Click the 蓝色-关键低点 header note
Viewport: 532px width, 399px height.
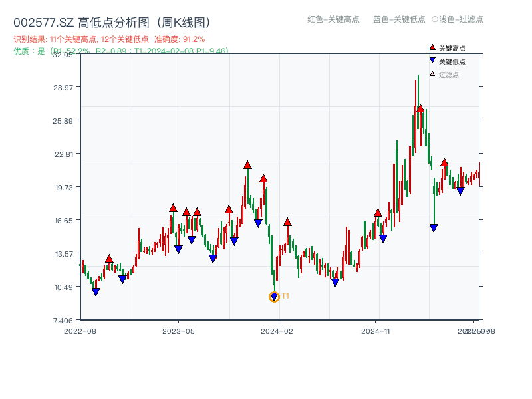point(399,19)
